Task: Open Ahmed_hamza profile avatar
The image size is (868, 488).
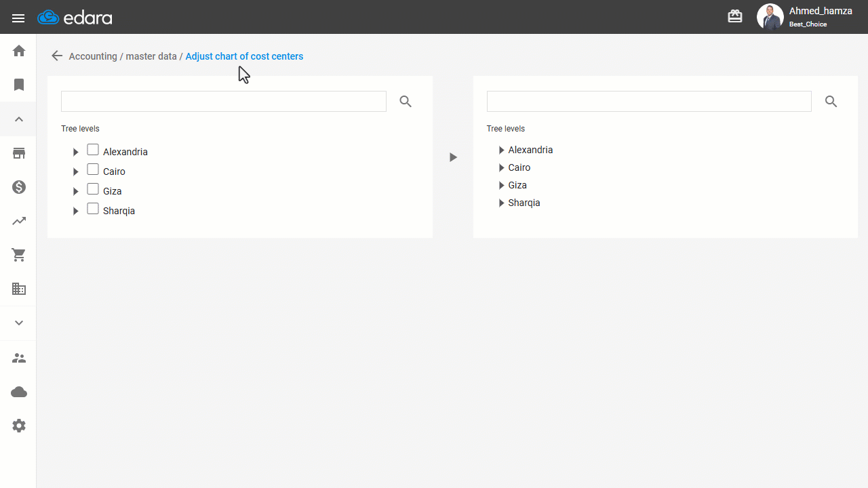Action: coord(770,17)
